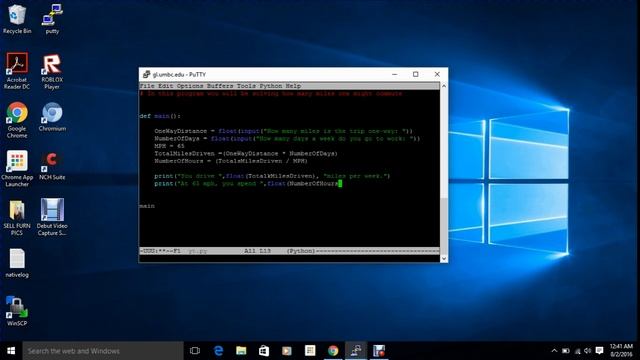Open the Windows Start menu
Image resolution: width=640 pixels, height=360 pixels.
pyautogui.click(x=11, y=351)
